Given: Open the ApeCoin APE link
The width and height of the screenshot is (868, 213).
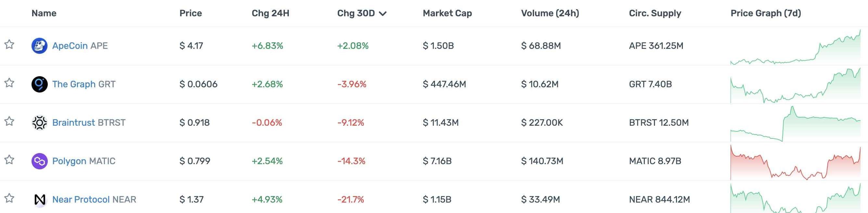Looking at the screenshot, I should point(80,46).
